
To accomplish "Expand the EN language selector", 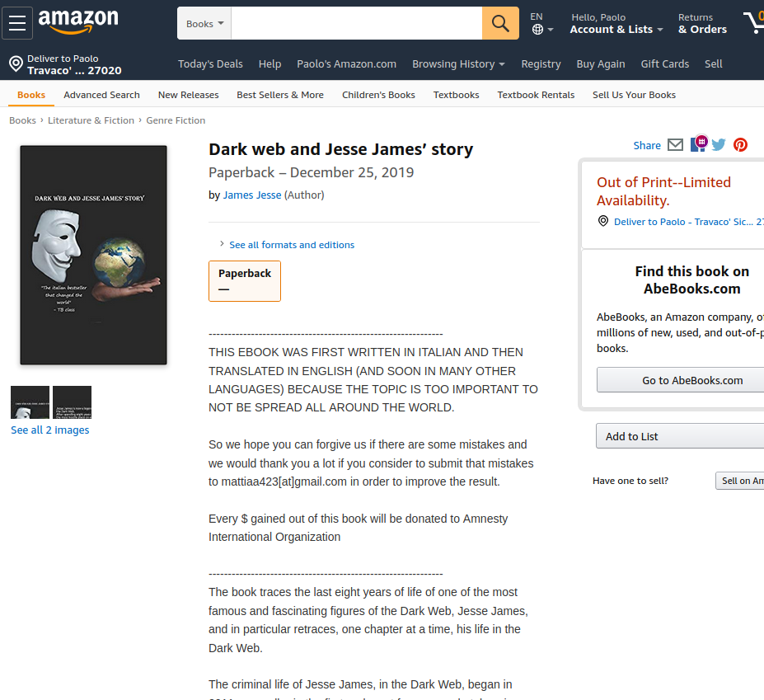I will 541,23.
